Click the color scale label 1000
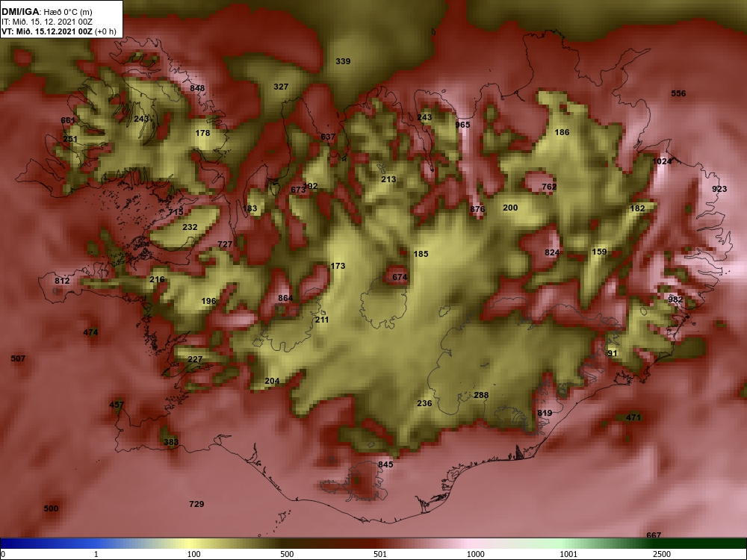The image size is (747, 560). tap(475, 554)
